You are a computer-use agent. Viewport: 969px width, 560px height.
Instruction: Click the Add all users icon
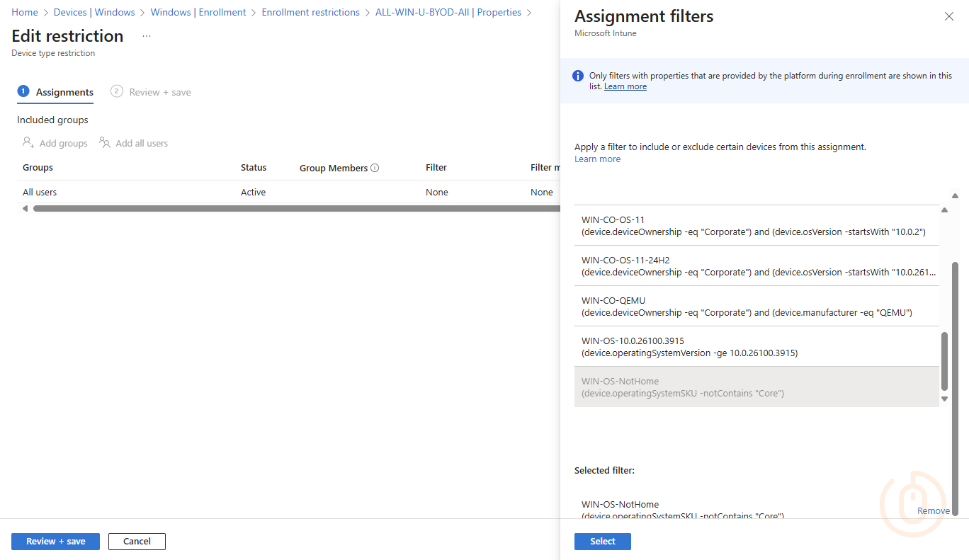(105, 143)
